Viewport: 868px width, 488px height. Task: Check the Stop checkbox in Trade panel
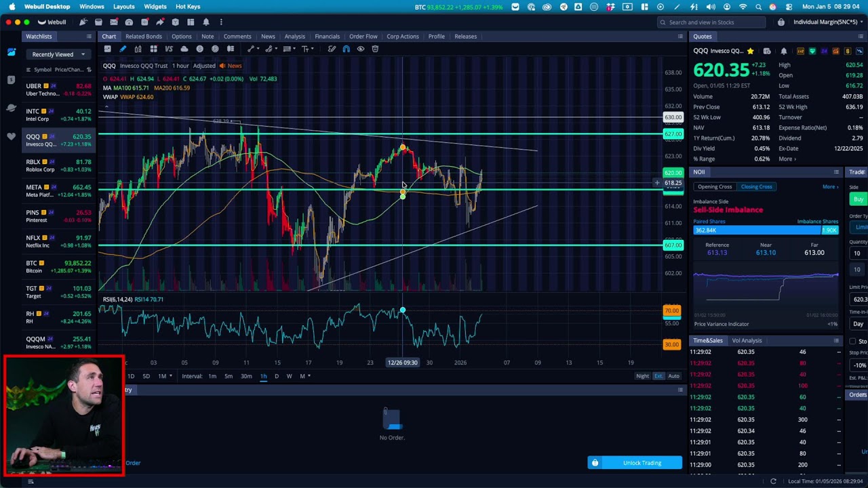click(853, 342)
